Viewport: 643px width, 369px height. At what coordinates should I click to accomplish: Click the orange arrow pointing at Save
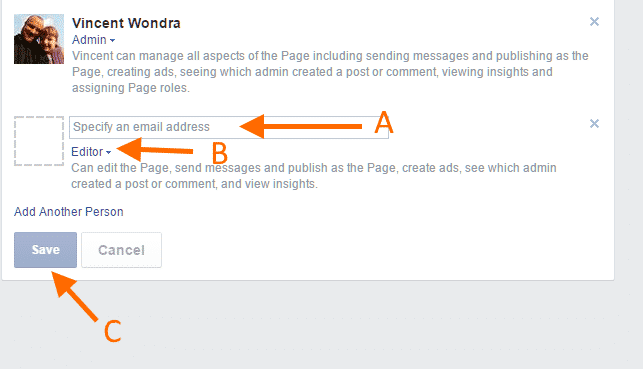(75, 296)
